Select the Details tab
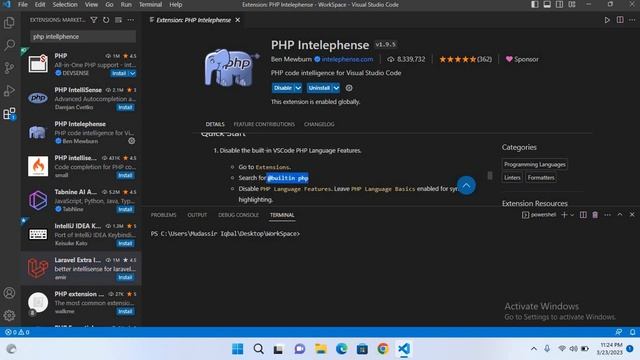This screenshot has height=360, width=640. [x=215, y=124]
